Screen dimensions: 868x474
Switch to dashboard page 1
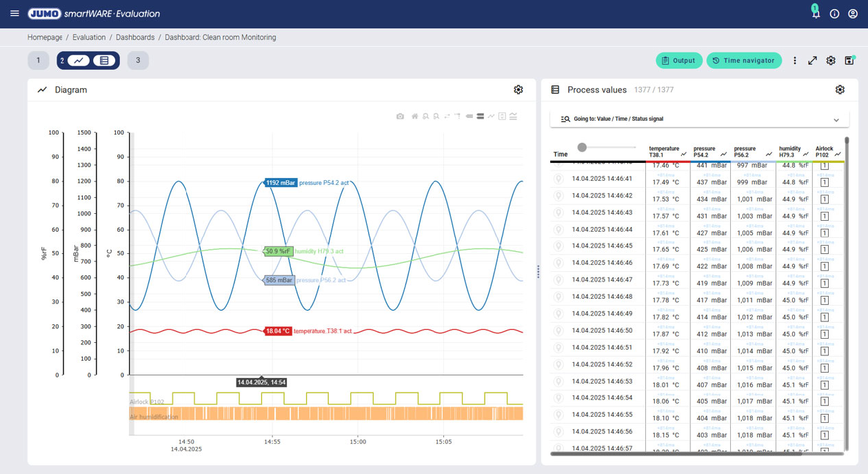(38, 61)
